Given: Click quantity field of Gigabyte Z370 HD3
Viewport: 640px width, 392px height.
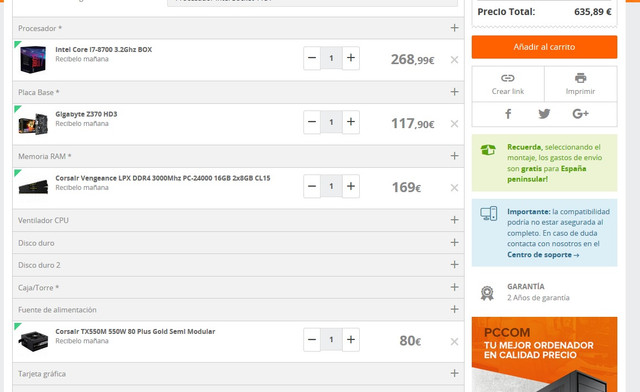Looking at the screenshot, I should [331, 122].
